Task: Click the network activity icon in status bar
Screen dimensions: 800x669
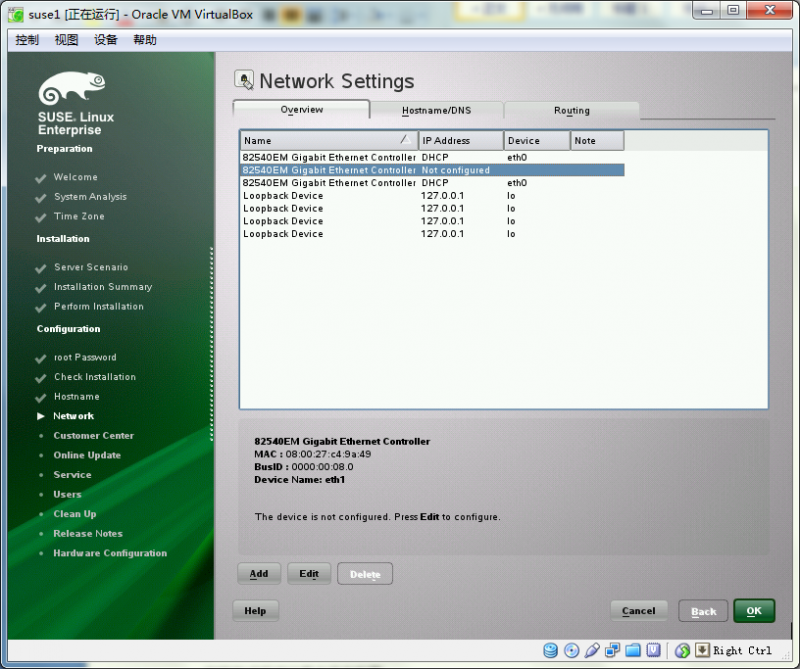Action: [x=612, y=650]
